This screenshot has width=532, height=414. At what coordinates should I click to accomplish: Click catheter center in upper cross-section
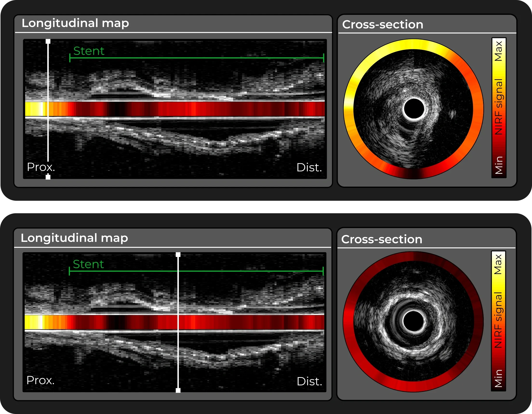[414, 109]
